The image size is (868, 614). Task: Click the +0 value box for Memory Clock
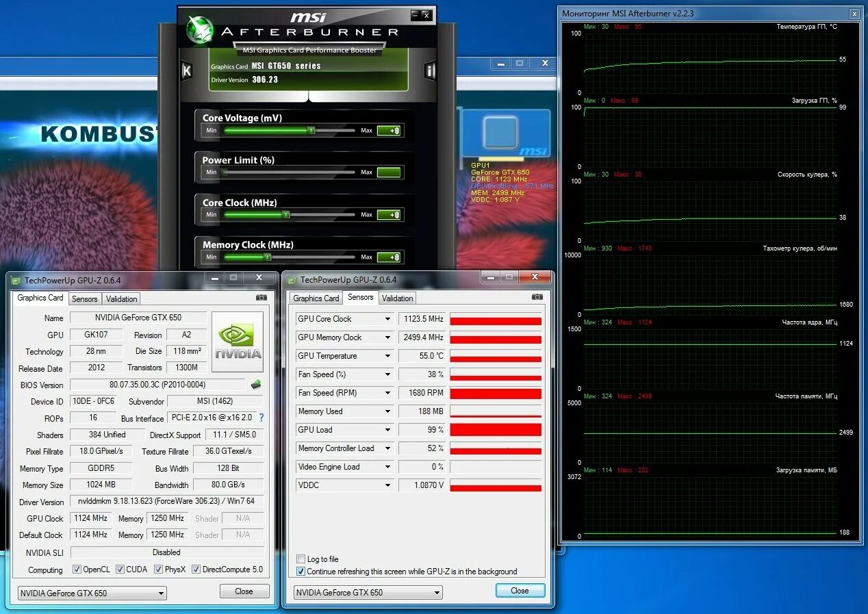click(x=389, y=257)
